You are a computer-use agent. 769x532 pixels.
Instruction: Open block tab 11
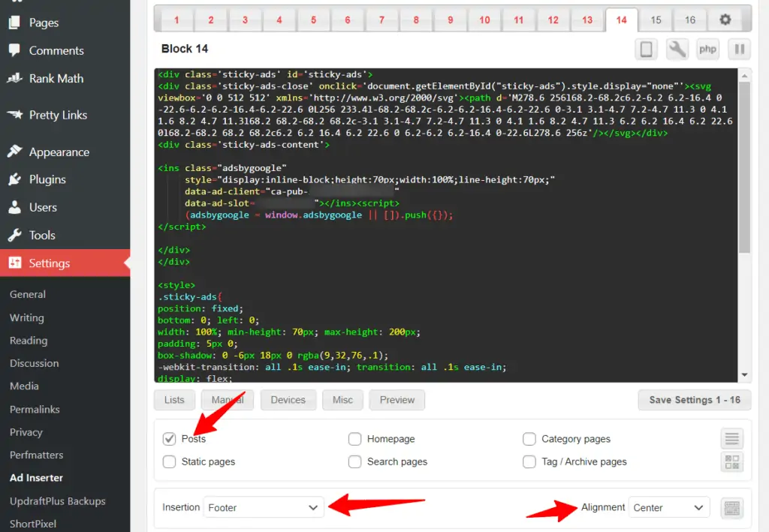[x=518, y=20]
